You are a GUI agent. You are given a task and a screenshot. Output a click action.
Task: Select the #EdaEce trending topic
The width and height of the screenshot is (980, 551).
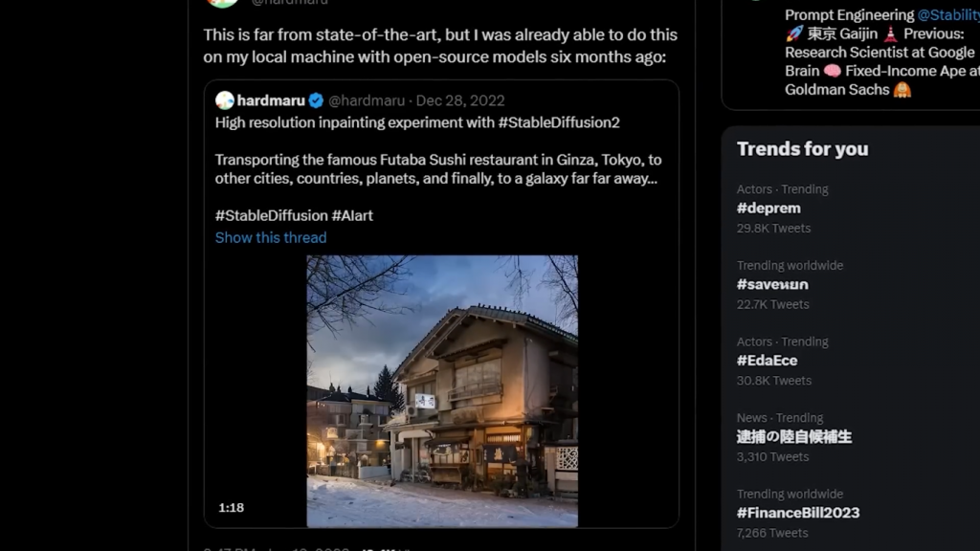[767, 361]
